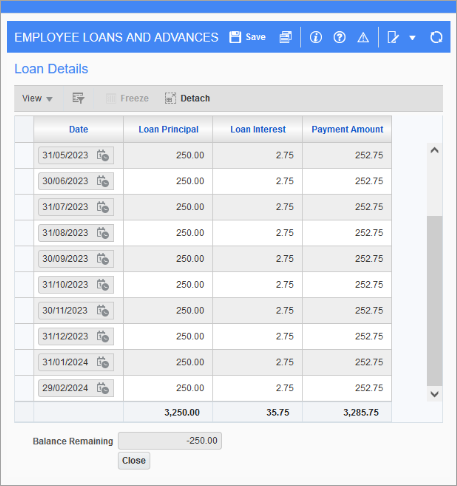Click the scroll up arrow of the table
457x486 pixels.
click(x=434, y=150)
